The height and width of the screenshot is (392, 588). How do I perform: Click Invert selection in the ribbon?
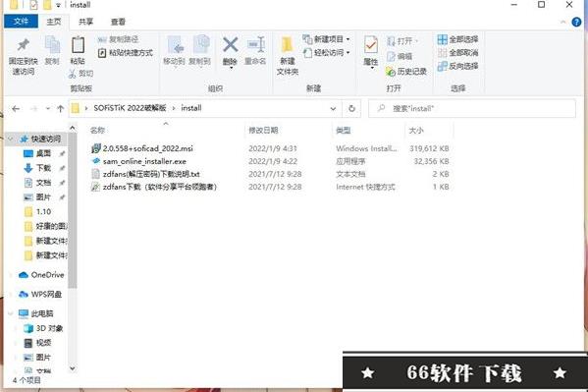point(457,66)
